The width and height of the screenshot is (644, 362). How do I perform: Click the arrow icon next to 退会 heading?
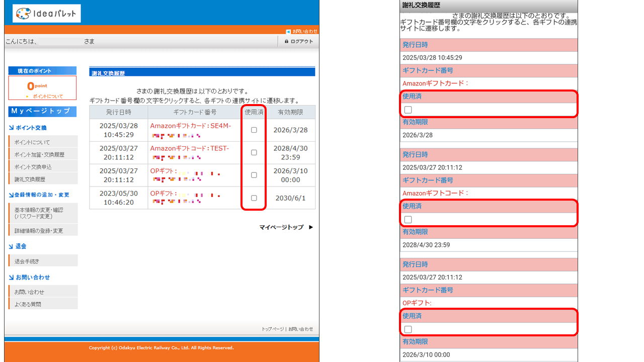[11, 246]
